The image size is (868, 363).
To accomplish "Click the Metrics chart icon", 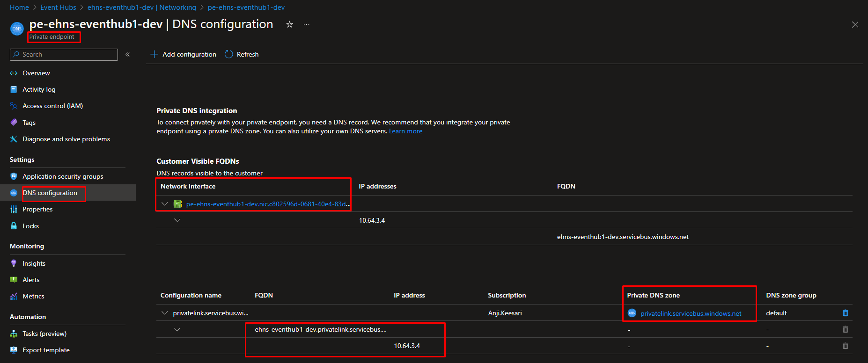I will coord(14,296).
